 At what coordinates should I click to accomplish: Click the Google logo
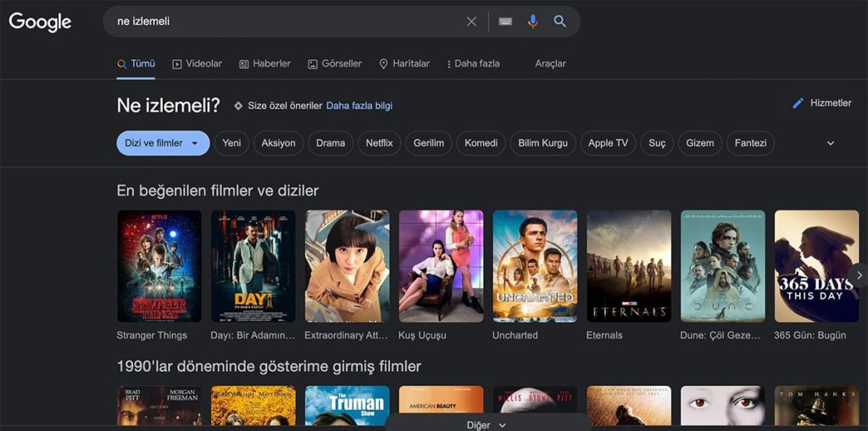(40, 22)
